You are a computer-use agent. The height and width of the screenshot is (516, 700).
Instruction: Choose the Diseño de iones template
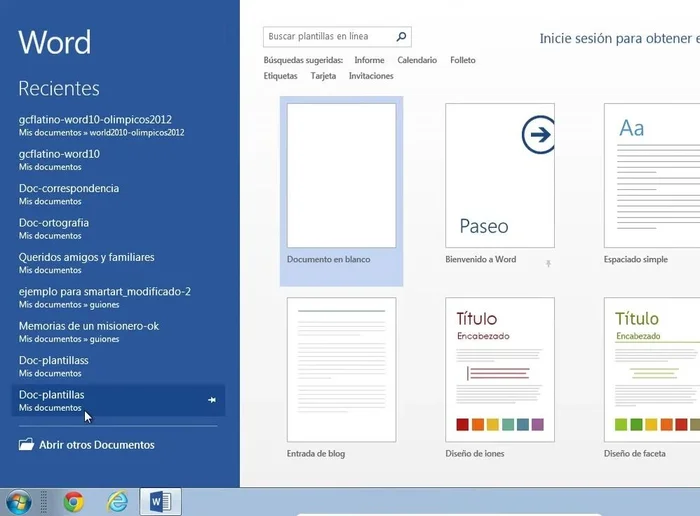click(x=499, y=369)
